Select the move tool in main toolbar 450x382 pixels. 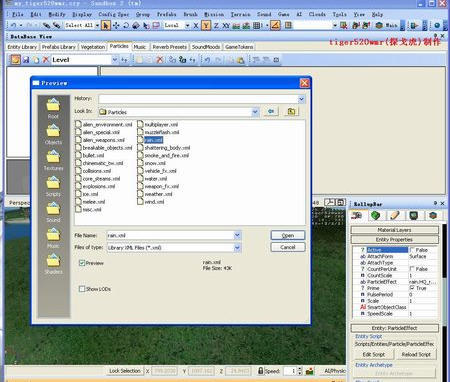tap(116, 25)
